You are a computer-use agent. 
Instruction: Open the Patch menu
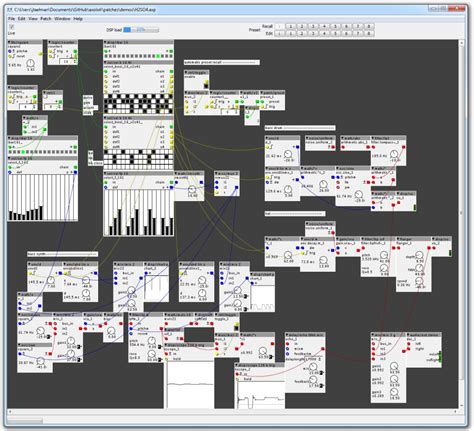click(x=45, y=19)
